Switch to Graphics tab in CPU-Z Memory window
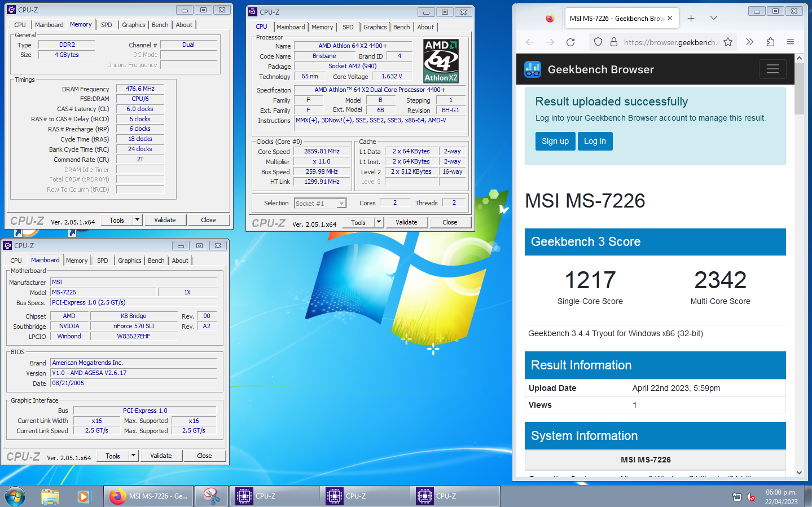The width and height of the screenshot is (812, 507). coord(134,25)
